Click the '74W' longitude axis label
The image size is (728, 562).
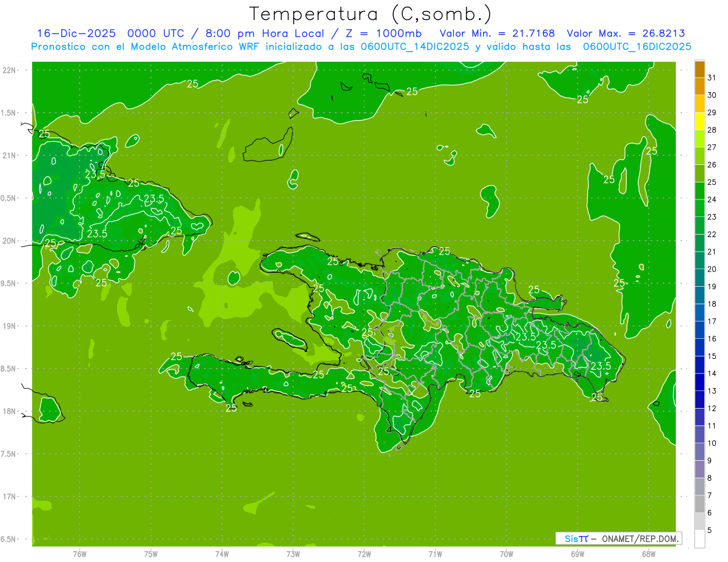tap(222, 554)
